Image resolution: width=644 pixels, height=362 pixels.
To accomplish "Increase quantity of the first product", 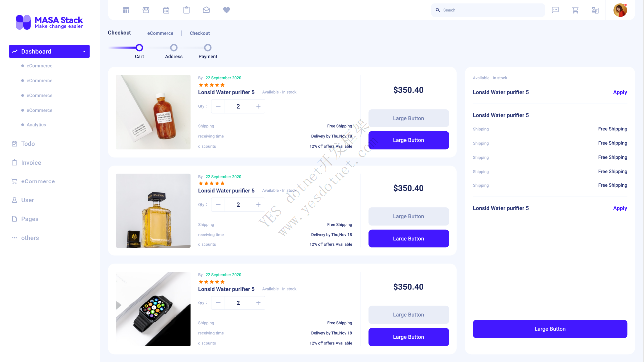I will pyautogui.click(x=258, y=106).
